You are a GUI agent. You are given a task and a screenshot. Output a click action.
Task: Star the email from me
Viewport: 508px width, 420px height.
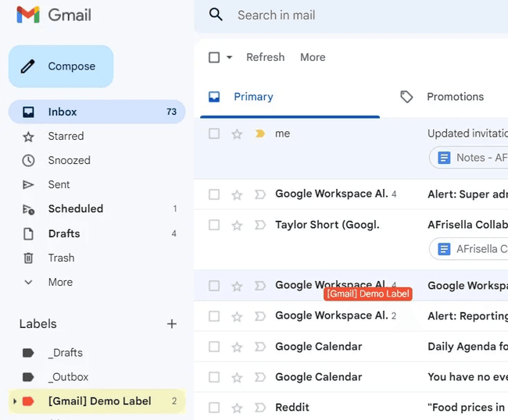click(237, 134)
